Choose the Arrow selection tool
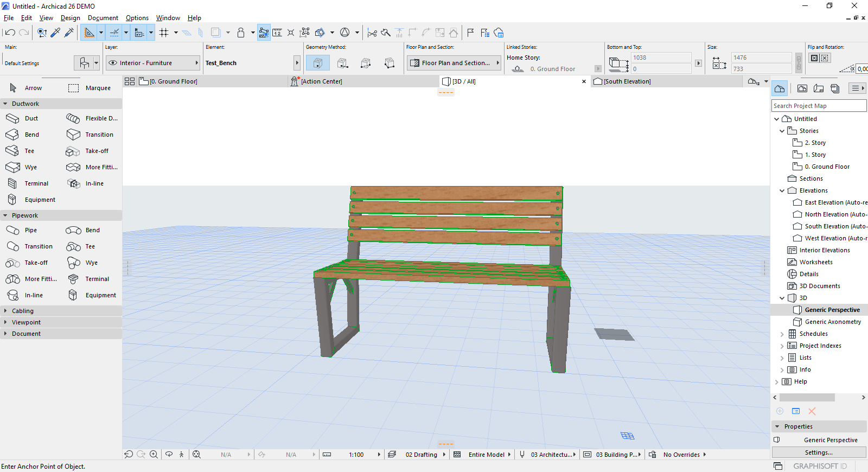 (25, 88)
